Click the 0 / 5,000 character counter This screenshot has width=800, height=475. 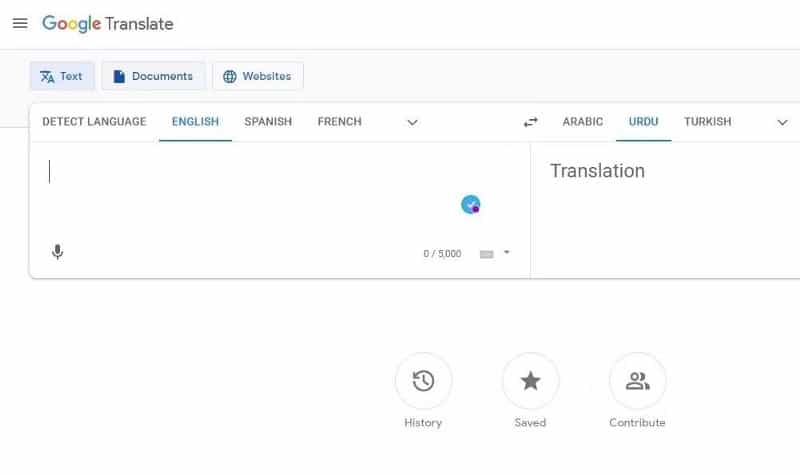pos(442,254)
